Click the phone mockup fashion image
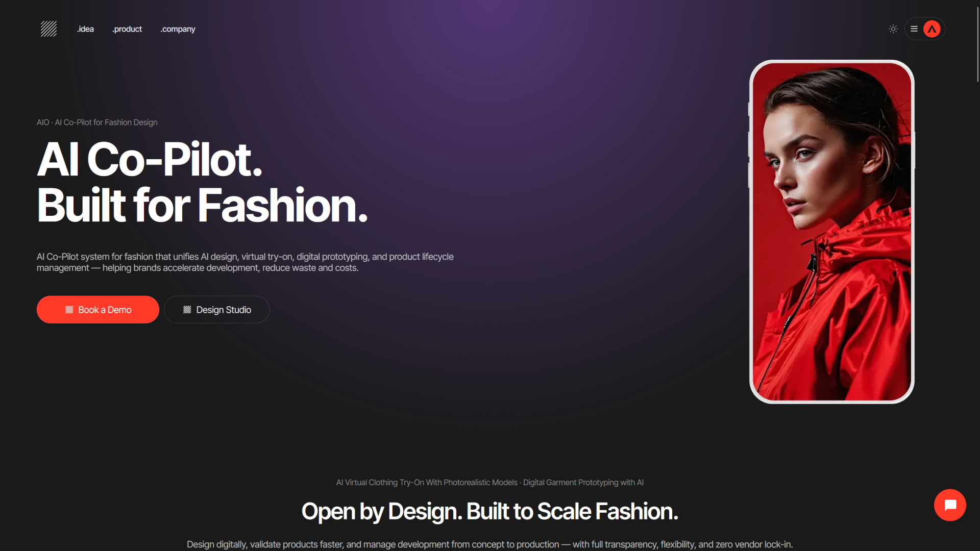The image size is (980, 551). point(831,232)
